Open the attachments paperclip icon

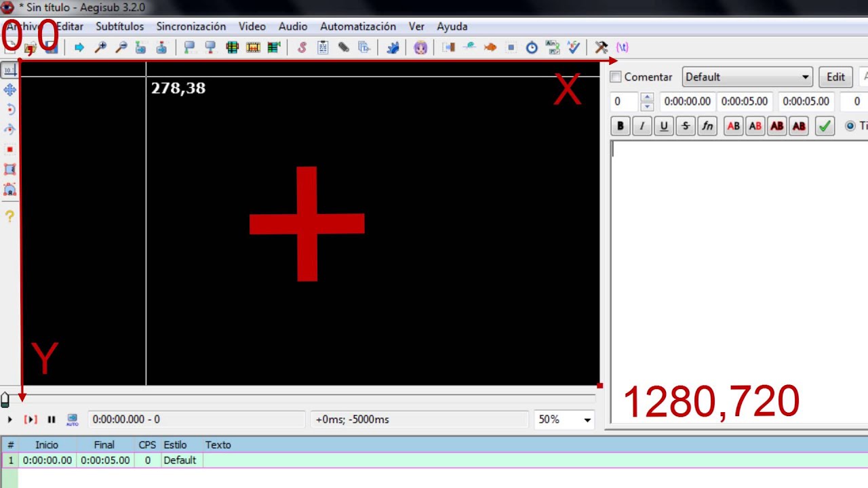pos(344,47)
